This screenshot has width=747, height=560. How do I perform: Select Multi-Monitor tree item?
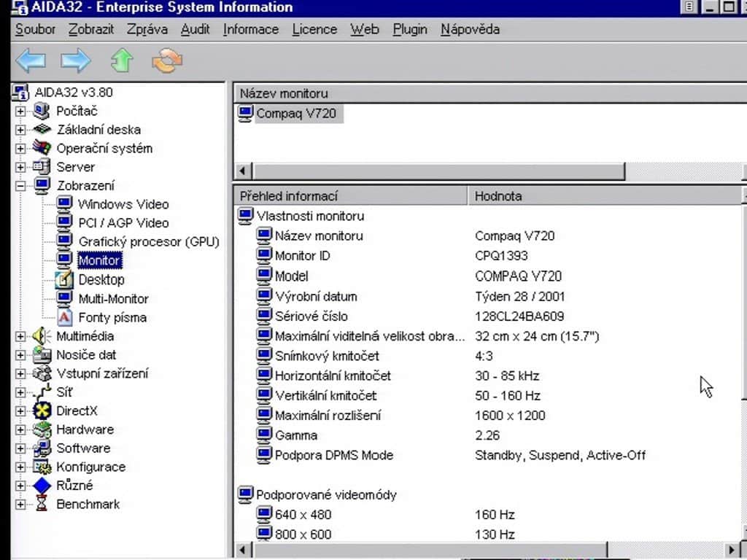point(113,298)
